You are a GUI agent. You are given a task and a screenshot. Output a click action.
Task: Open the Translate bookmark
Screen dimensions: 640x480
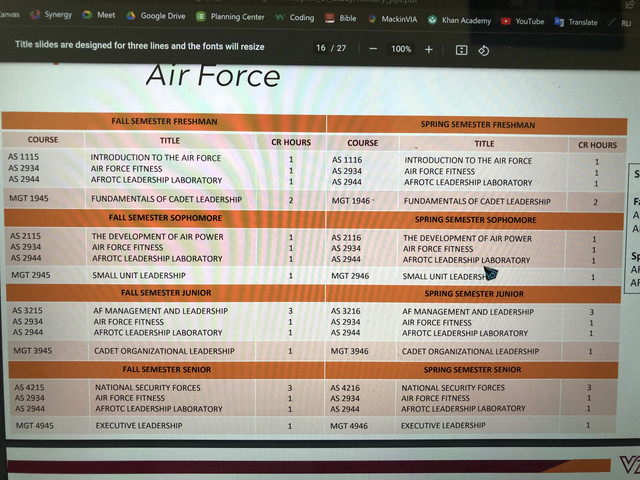[x=576, y=22]
